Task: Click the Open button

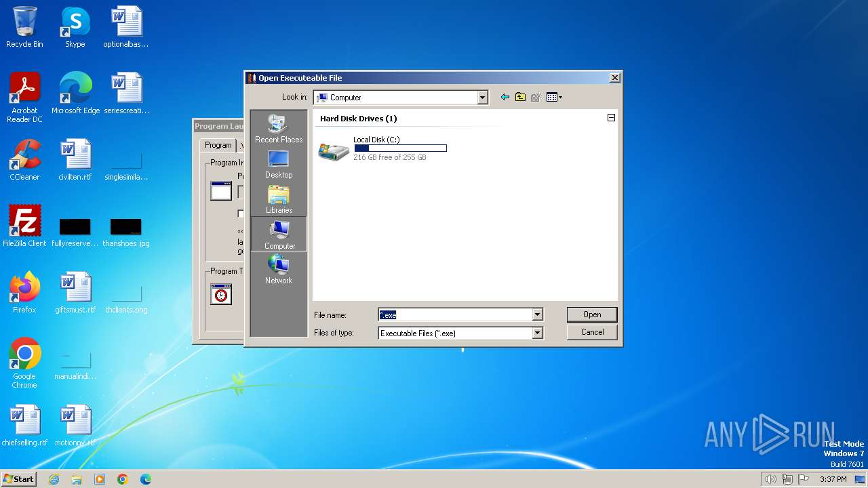Action: point(592,314)
